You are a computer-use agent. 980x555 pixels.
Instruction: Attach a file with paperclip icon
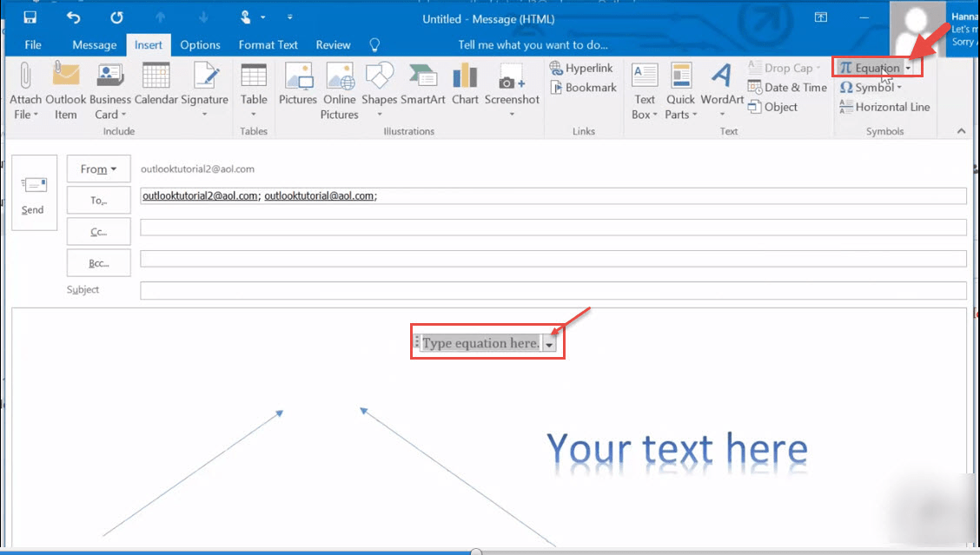(x=25, y=91)
